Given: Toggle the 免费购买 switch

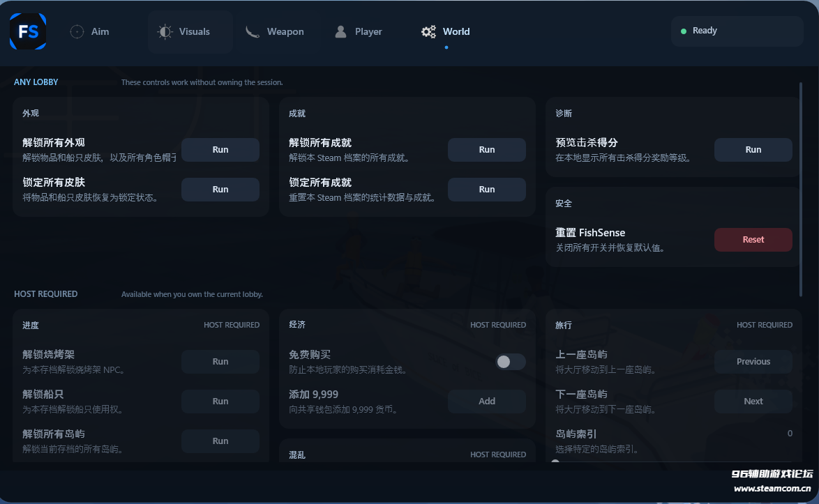Looking at the screenshot, I should pyautogui.click(x=511, y=362).
